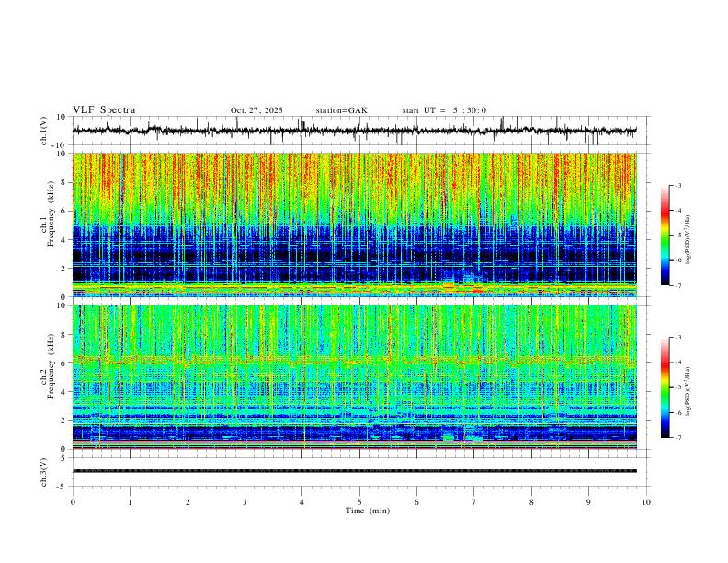Click the ch.2 spectrogram panel
728x563 pixels.
pos(354,377)
